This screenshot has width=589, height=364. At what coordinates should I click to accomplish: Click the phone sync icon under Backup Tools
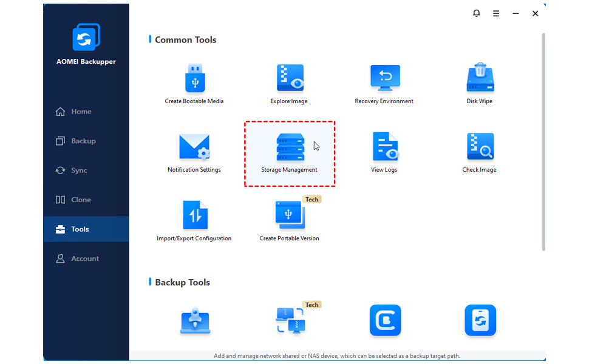480,320
